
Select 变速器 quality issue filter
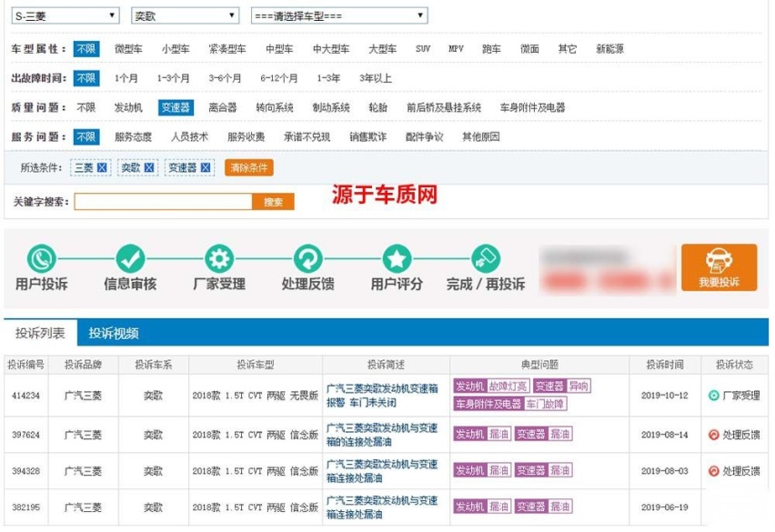[176, 107]
